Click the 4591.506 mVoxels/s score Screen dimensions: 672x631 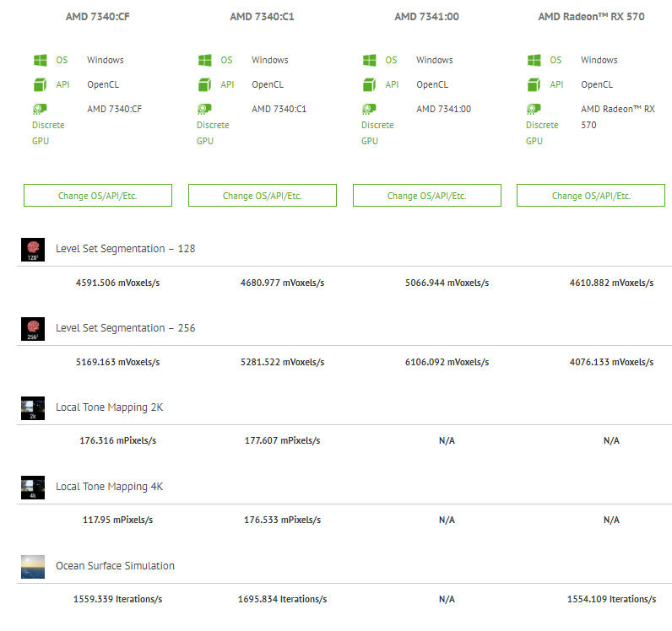[x=118, y=283]
